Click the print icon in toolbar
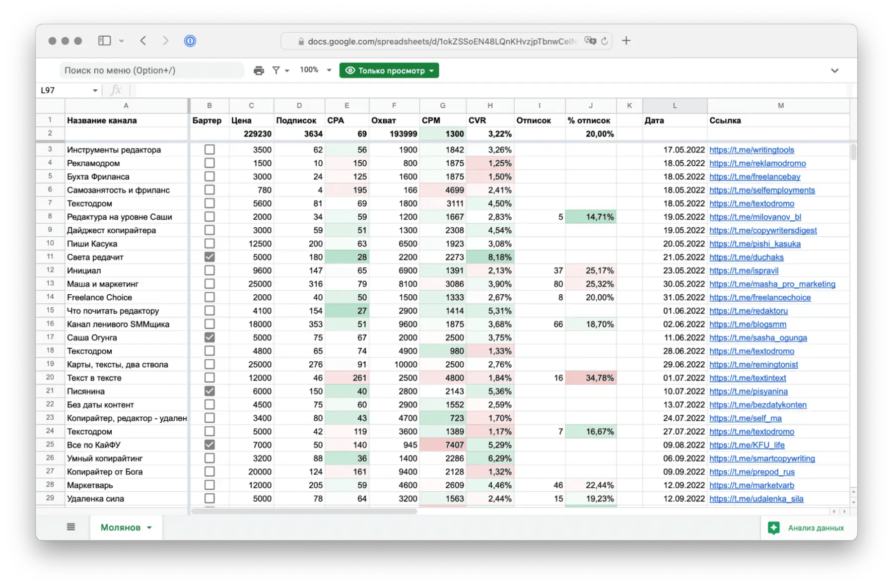Viewport: 893px width, 588px height. click(x=259, y=70)
